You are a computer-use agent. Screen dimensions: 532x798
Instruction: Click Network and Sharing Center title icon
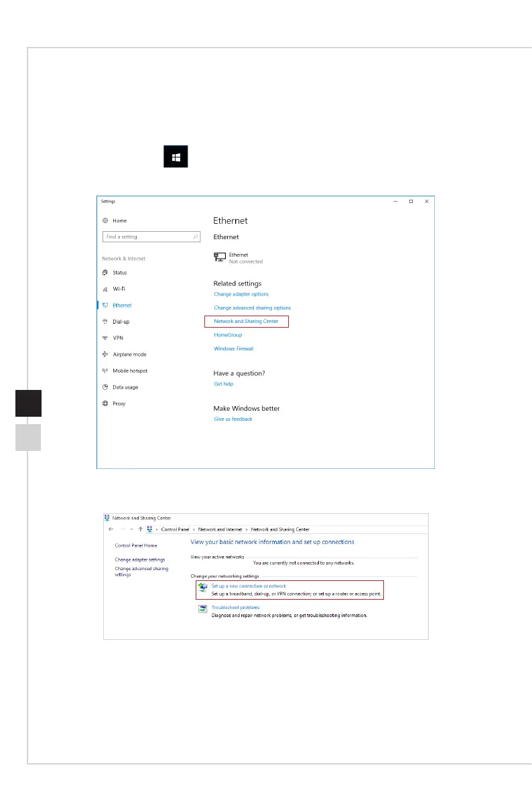click(107, 518)
